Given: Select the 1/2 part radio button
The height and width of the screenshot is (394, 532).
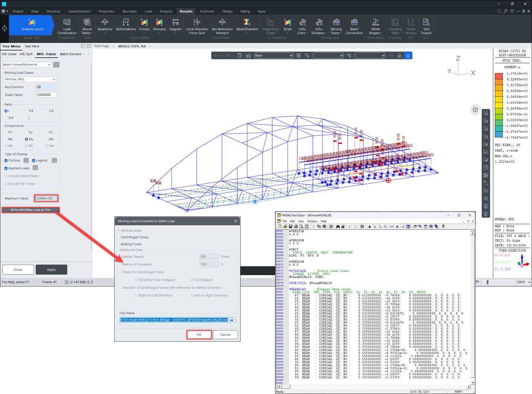Looking at the screenshot, I should point(47,111).
